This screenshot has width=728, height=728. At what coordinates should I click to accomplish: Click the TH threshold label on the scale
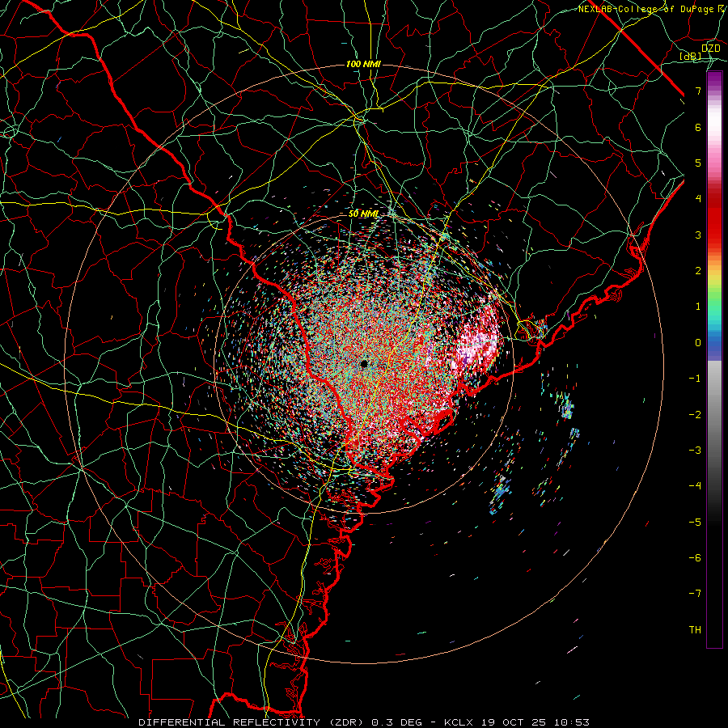pos(695,630)
